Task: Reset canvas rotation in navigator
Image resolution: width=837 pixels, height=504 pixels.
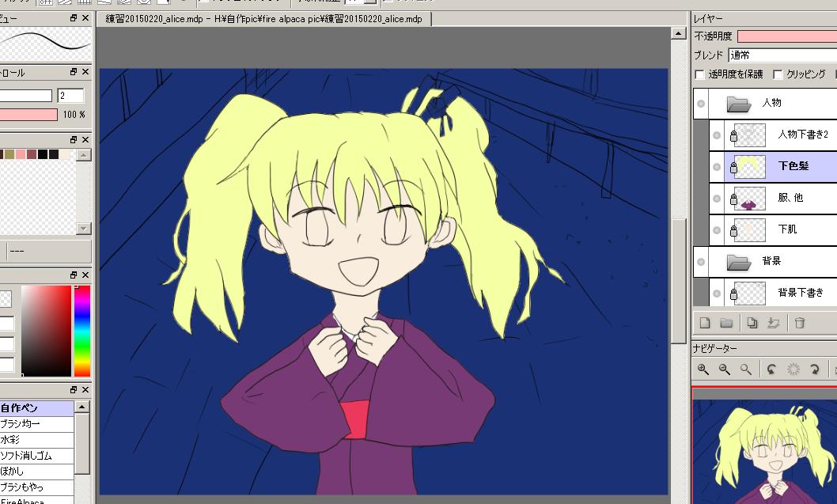Action: (793, 369)
